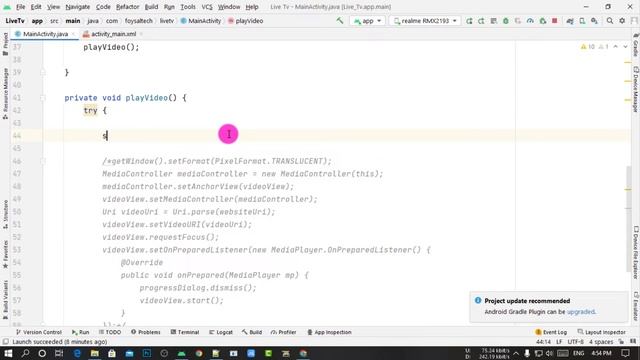Open the Profiler tool window
This screenshot has width=640, height=360.
283,332
